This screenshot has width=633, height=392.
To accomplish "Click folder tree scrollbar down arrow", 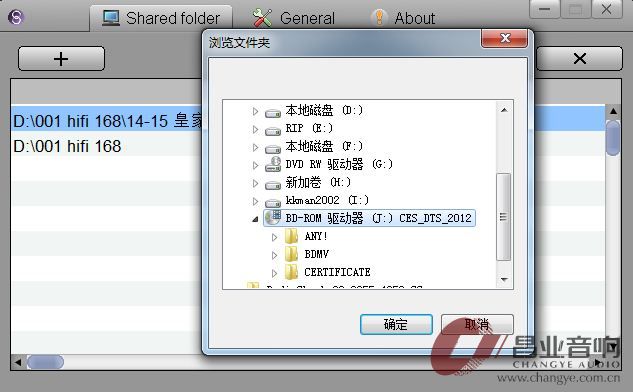I will pos(504,279).
